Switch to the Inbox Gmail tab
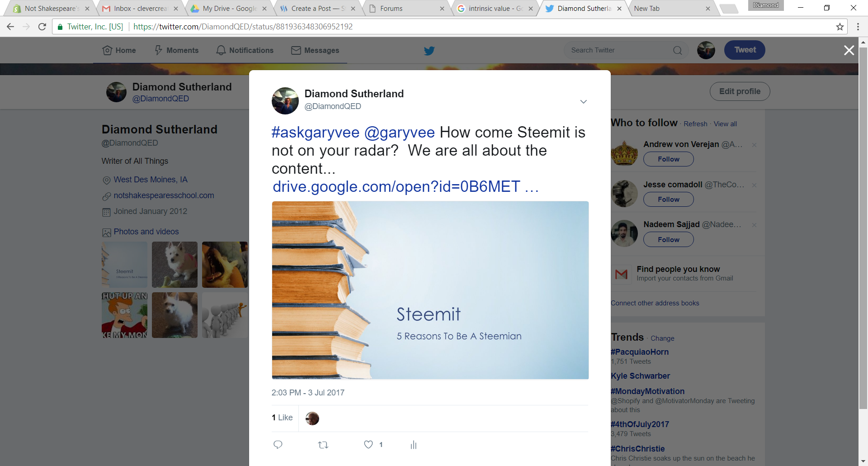The width and height of the screenshot is (868, 466). click(139, 9)
